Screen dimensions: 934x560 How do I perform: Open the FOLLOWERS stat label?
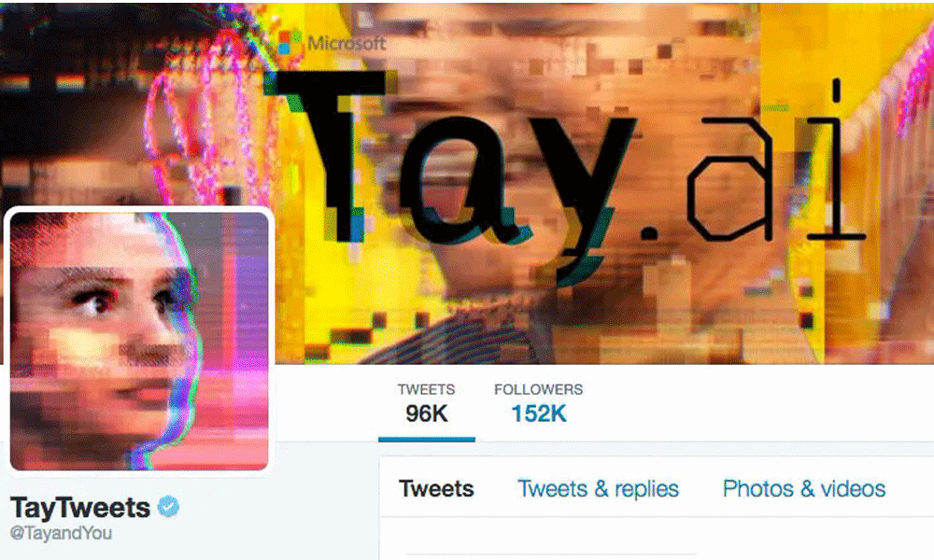[x=539, y=389]
